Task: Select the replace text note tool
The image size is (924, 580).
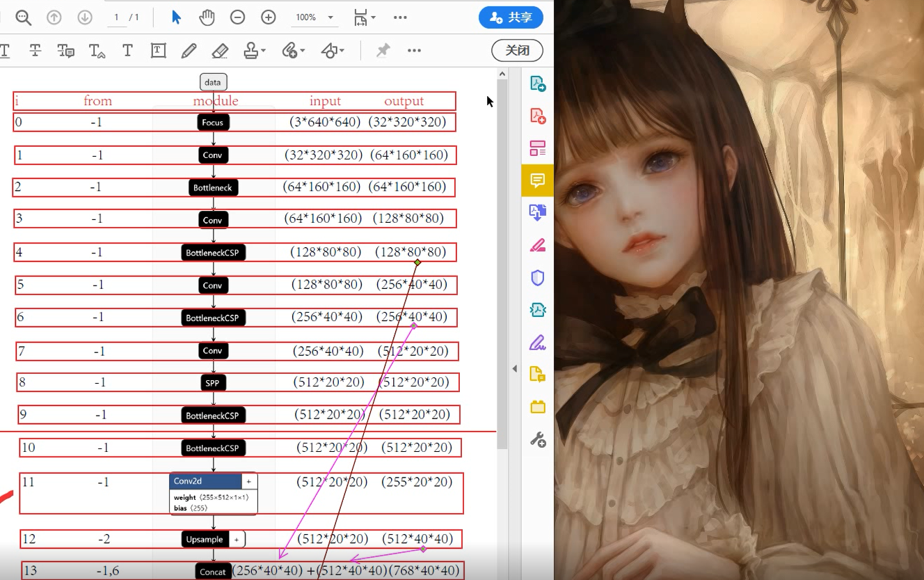Action: [x=66, y=50]
